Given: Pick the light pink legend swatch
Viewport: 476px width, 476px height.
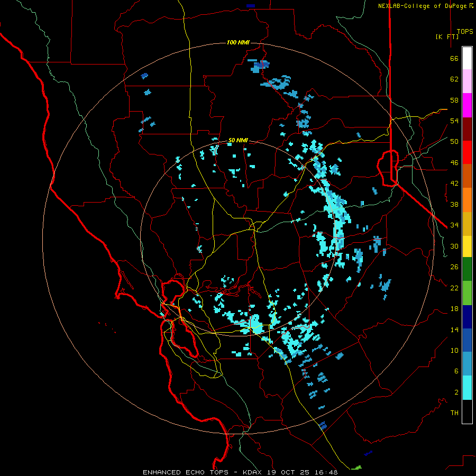Looking at the screenshot, I should point(467,81).
